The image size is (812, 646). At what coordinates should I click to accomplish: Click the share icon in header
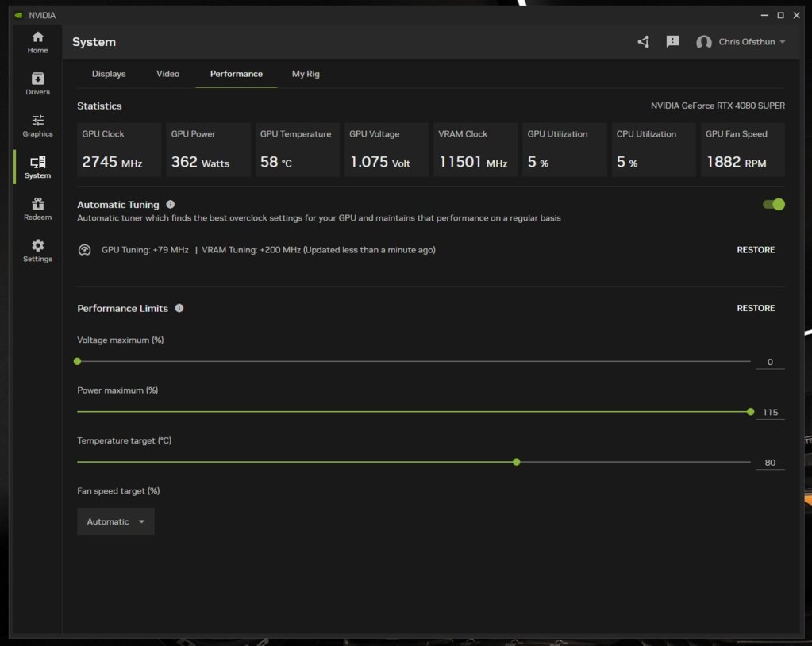(643, 42)
